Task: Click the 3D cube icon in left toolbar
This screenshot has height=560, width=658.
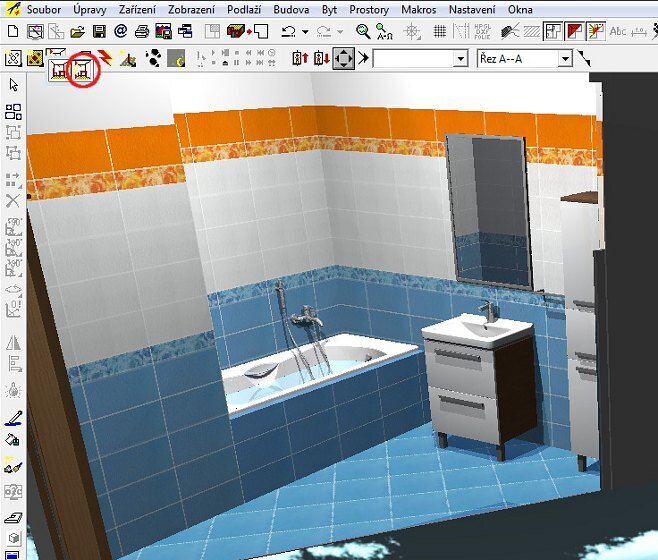Action: [x=13, y=538]
